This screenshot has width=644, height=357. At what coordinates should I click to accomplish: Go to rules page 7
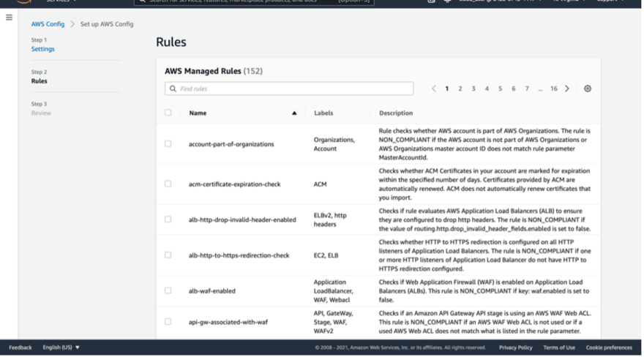pyautogui.click(x=527, y=89)
